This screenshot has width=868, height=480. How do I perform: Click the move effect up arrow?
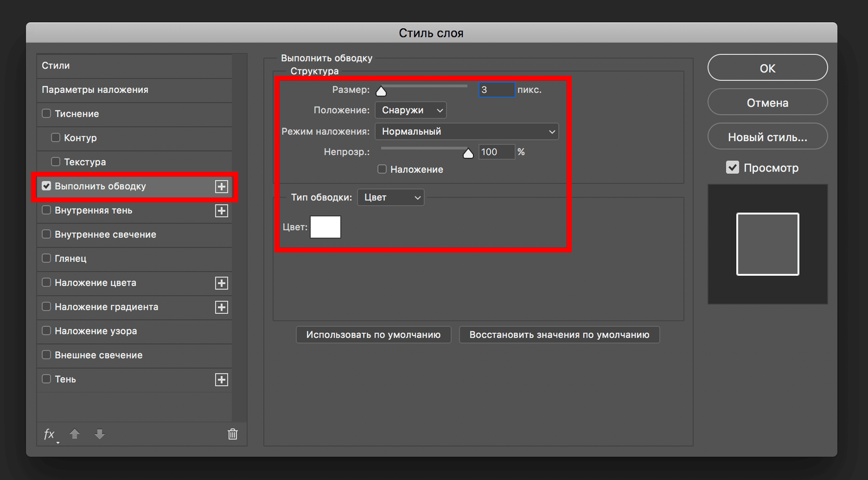point(75,434)
